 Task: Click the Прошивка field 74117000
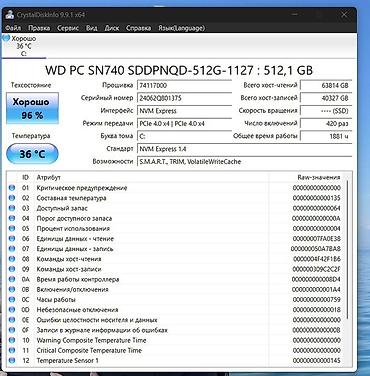click(184, 85)
